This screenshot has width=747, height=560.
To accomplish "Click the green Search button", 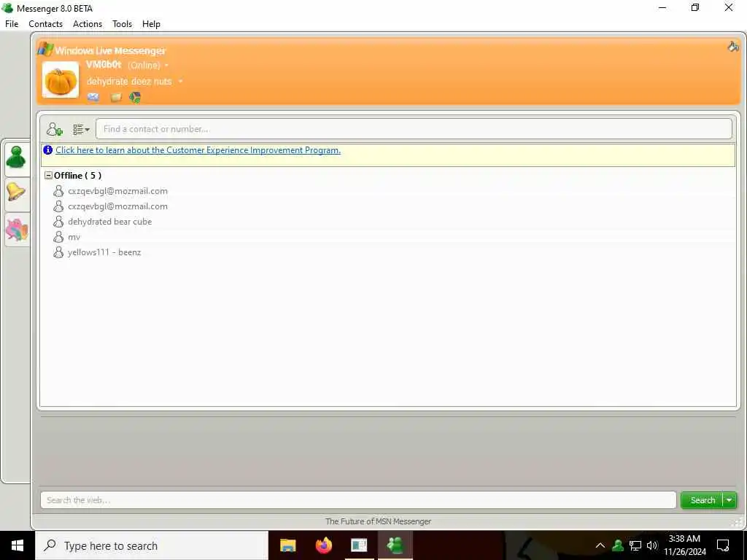I will click(703, 500).
